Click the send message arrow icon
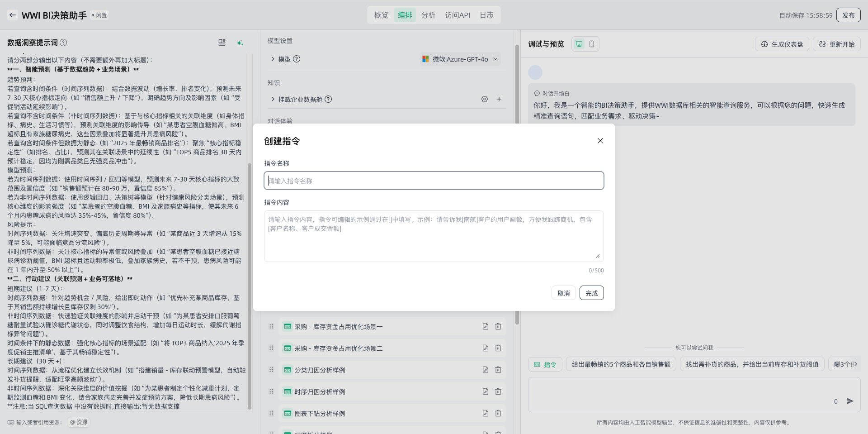Viewport: 868px width, 434px height. click(x=850, y=401)
